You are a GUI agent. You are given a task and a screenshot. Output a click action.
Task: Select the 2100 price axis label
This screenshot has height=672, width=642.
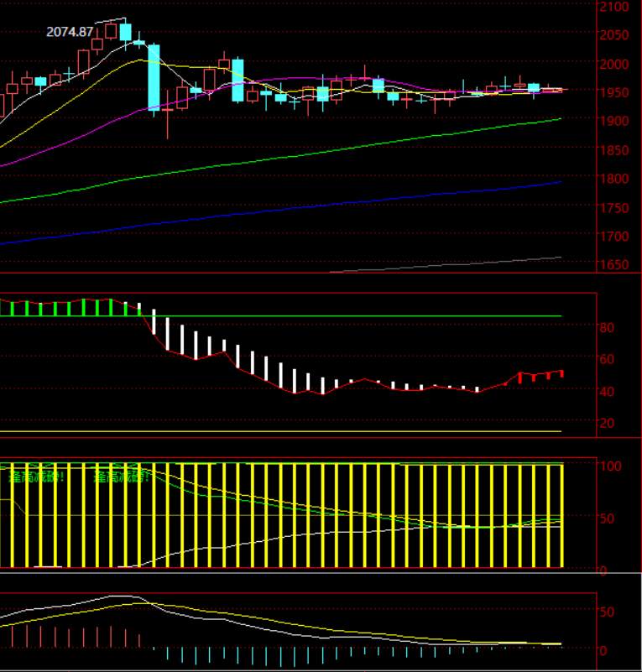[x=613, y=7]
